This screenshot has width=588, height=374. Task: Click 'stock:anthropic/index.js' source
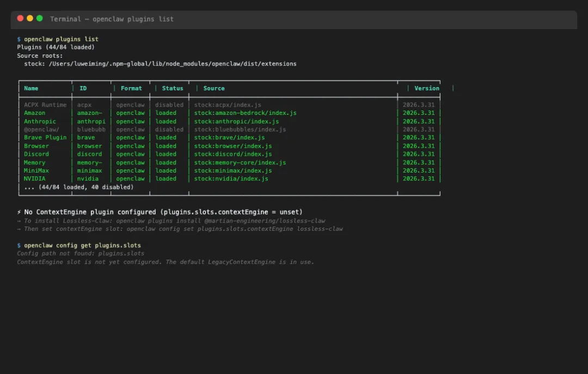click(x=236, y=121)
